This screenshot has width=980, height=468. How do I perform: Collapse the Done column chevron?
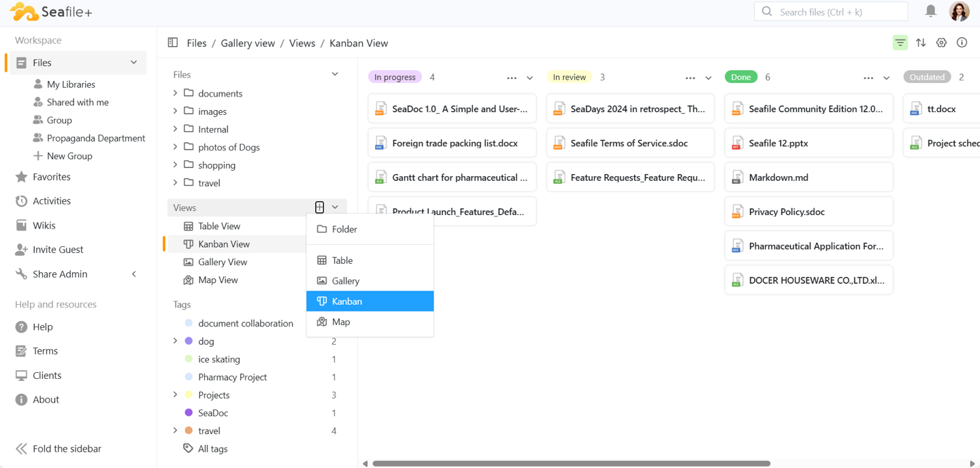887,78
